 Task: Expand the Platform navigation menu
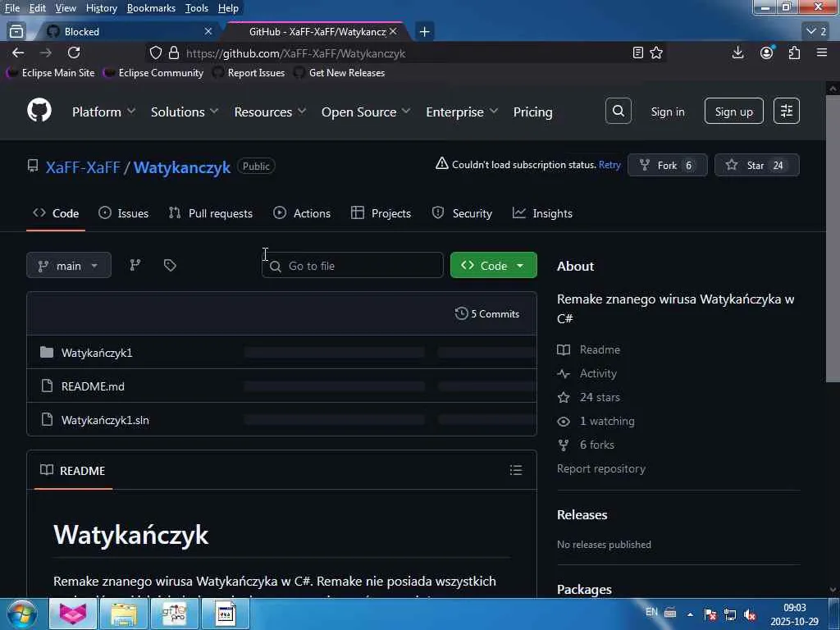[x=103, y=112]
